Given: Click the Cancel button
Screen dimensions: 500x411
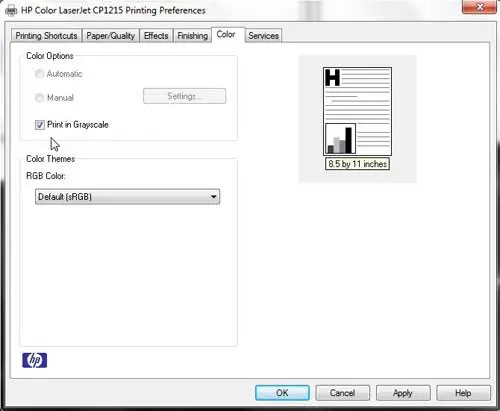Looking at the screenshot, I should point(343,393).
